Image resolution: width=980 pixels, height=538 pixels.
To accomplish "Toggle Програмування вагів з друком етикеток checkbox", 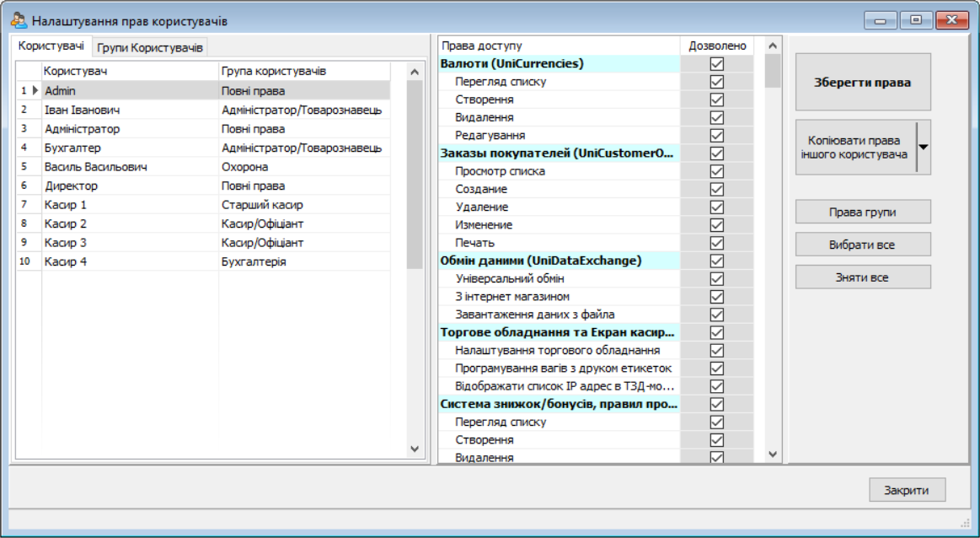I will coord(717,369).
